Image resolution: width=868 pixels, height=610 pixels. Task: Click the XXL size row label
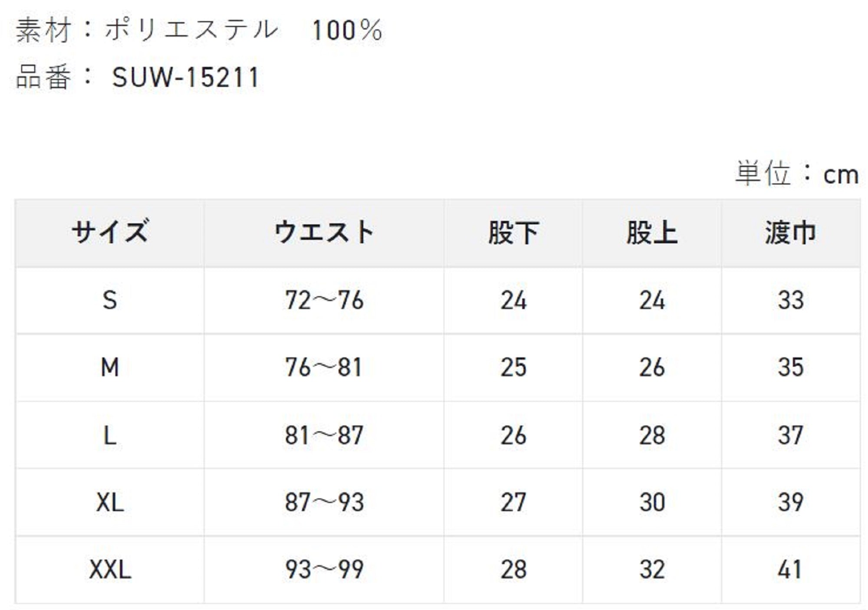(x=110, y=570)
